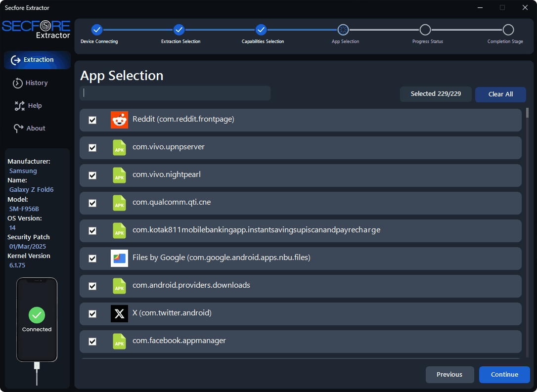537x392 pixels.
Task: Click the SM-F956B model value
Action: point(24,209)
